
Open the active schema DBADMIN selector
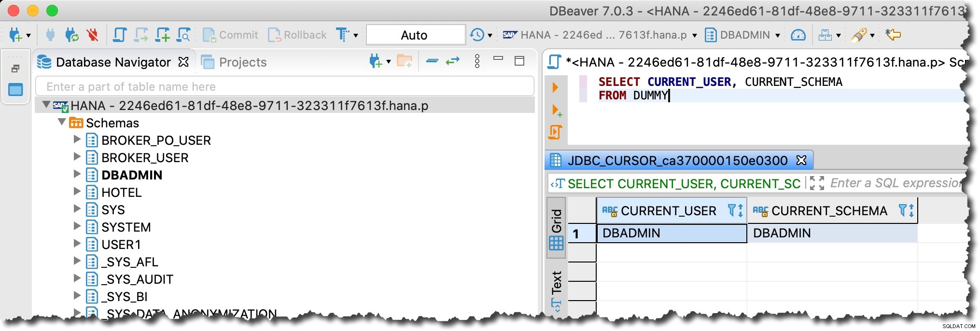click(742, 35)
